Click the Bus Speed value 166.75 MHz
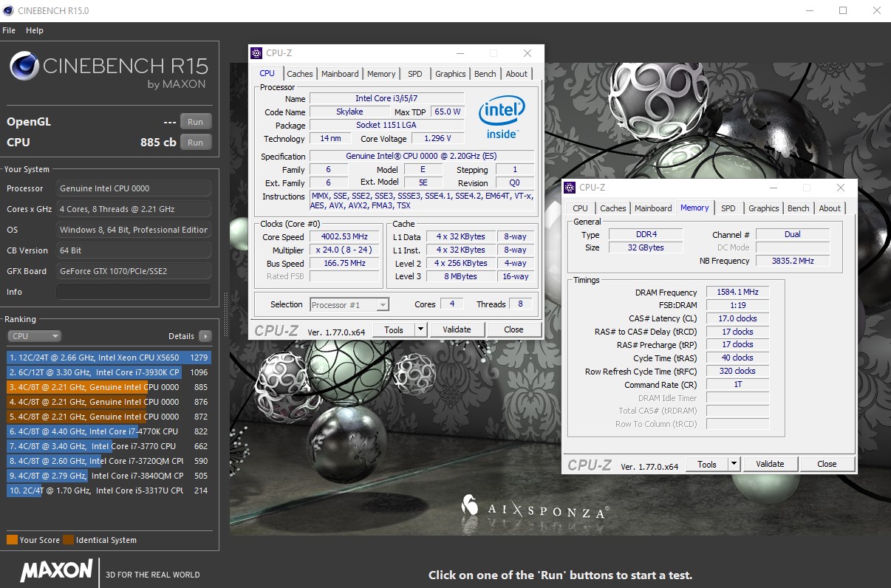891x588 pixels. pyautogui.click(x=344, y=264)
